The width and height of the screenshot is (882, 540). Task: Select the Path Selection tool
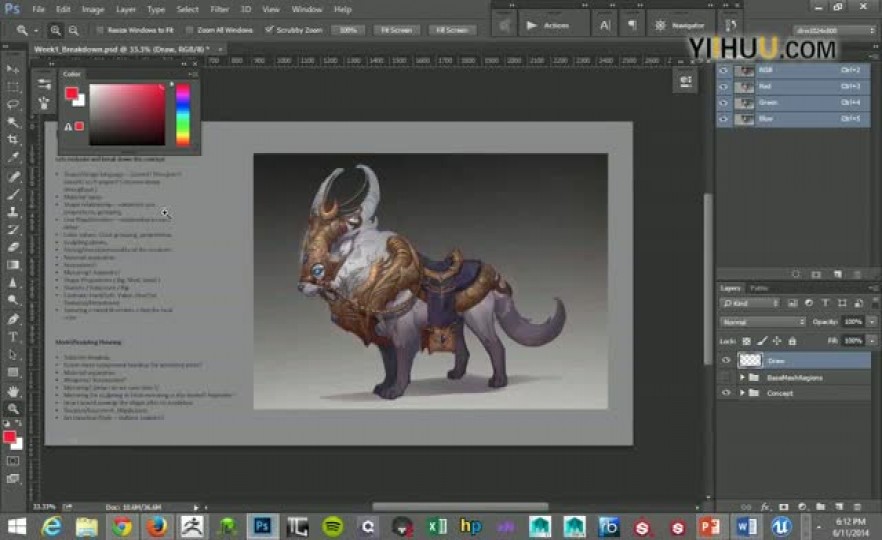point(12,354)
